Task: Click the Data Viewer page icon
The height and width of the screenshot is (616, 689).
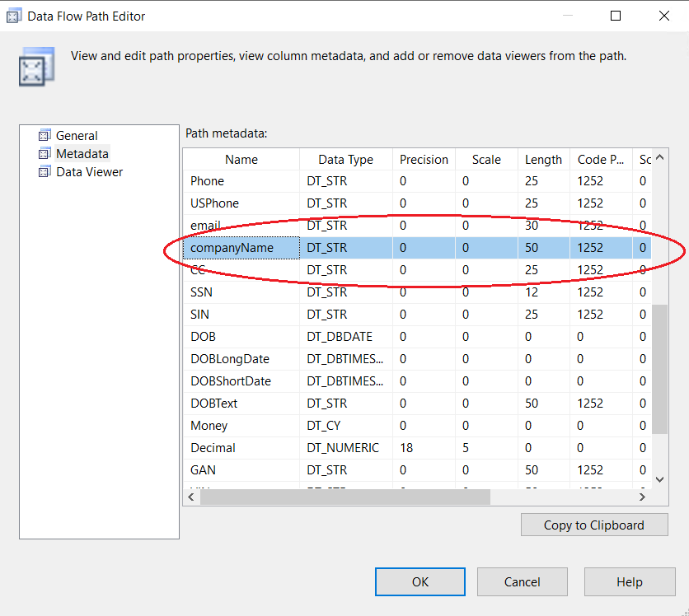Action: coord(45,172)
